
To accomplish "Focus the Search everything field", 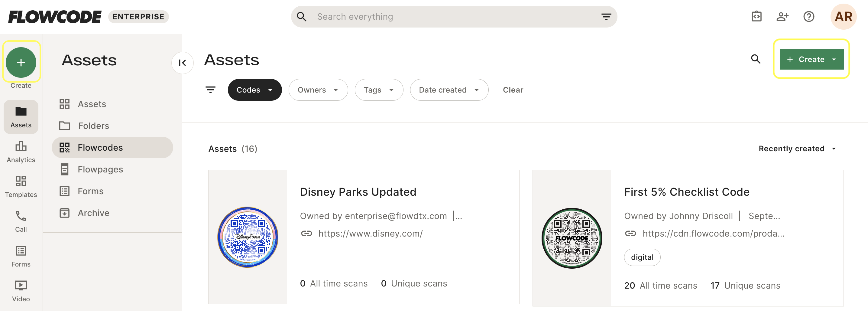I will click(x=454, y=17).
